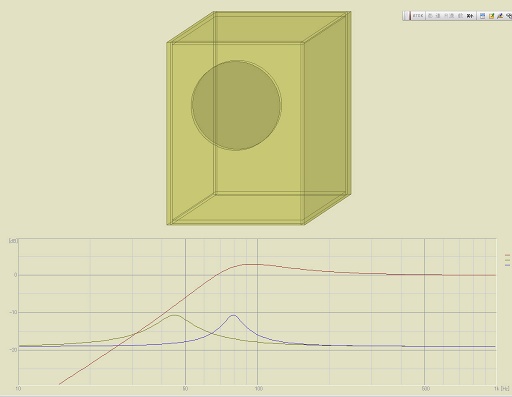Image resolution: width=512 pixels, height=397 pixels.
Task: Click the 0 dB axis label
Action: coord(15,275)
